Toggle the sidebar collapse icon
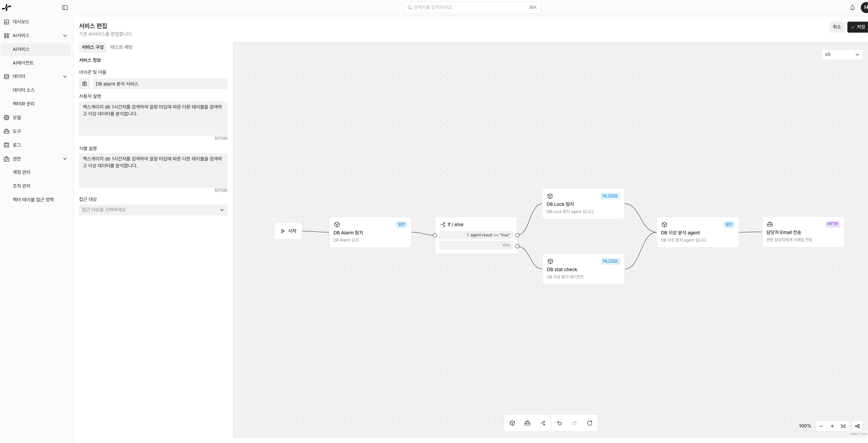 coord(65,8)
